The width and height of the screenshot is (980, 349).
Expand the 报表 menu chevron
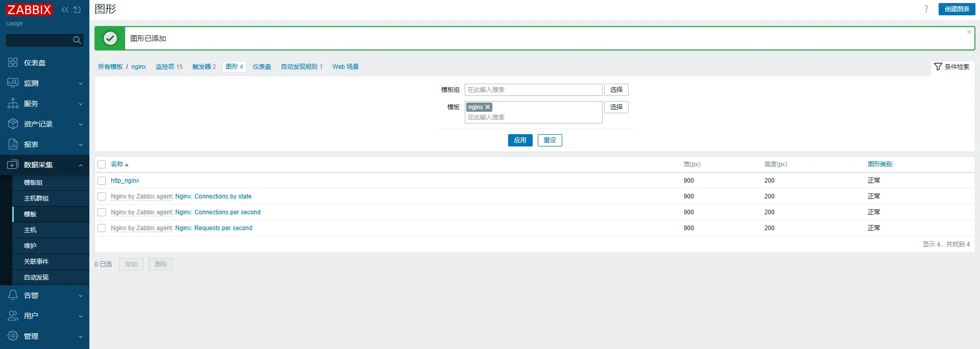(81, 145)
